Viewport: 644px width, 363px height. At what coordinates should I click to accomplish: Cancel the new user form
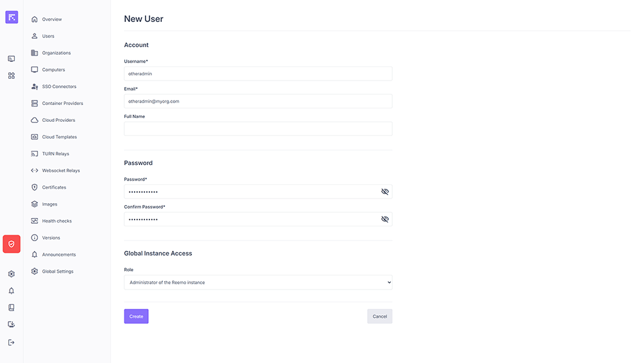(379, 317)
